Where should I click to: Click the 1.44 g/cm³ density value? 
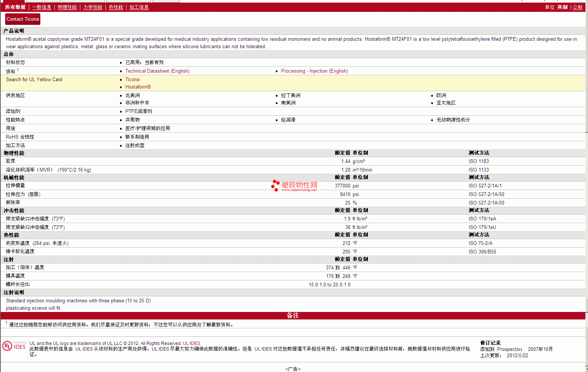(x=353, y=162)
